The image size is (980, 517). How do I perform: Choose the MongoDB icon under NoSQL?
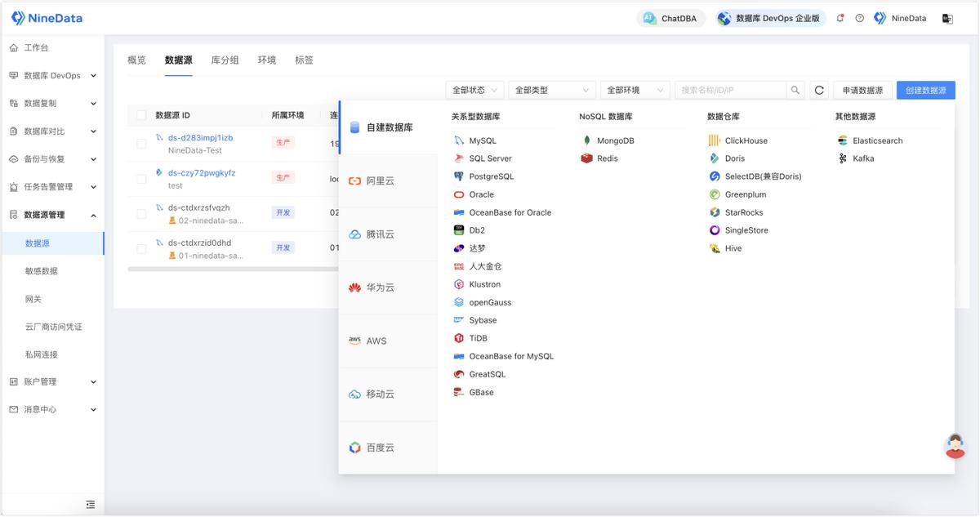(x=586, y=140)
